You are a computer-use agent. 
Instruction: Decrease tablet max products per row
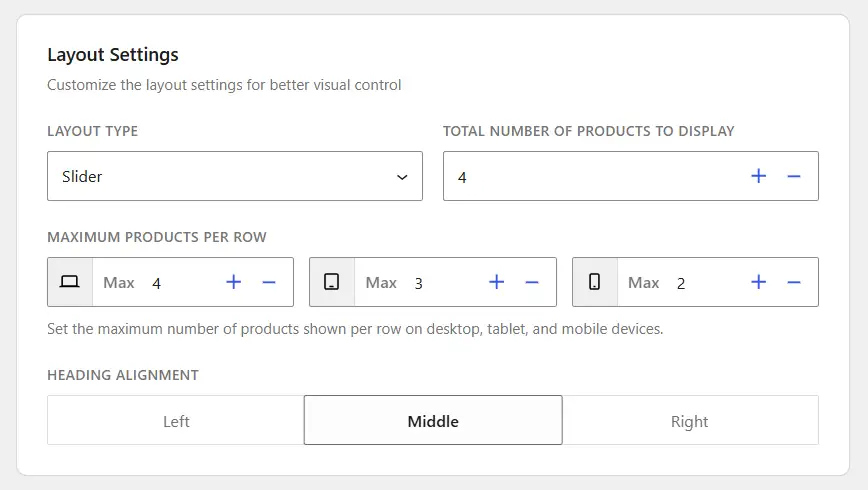tap(532, 282)
